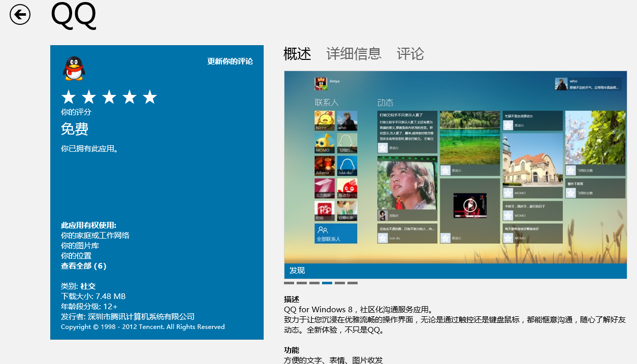Go back using the circled arrow button

(20, 14)
